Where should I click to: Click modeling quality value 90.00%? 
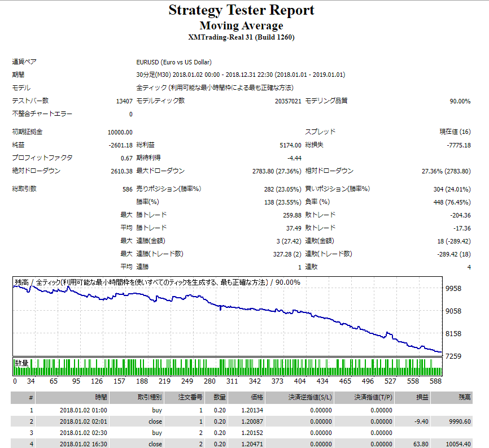[460, 101]
